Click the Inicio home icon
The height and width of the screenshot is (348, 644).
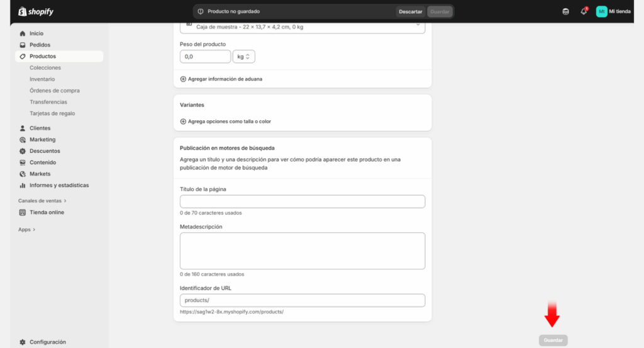[23, 33]
